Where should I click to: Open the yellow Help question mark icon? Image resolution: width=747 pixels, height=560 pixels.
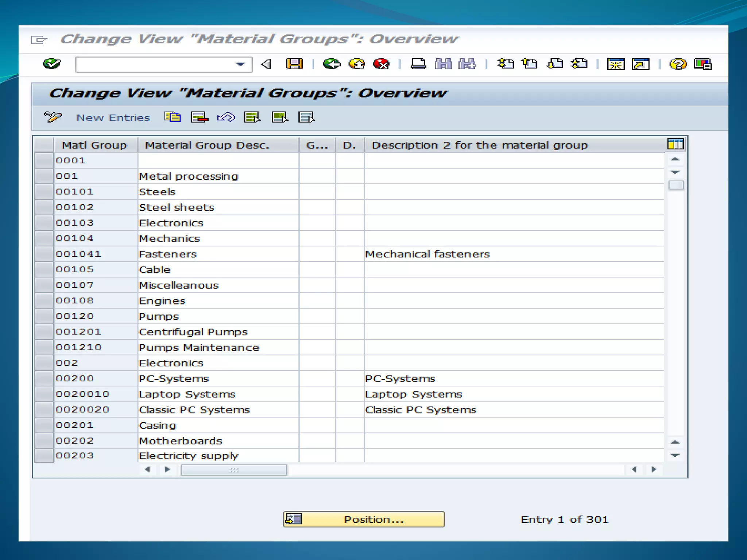click(678, 64)
